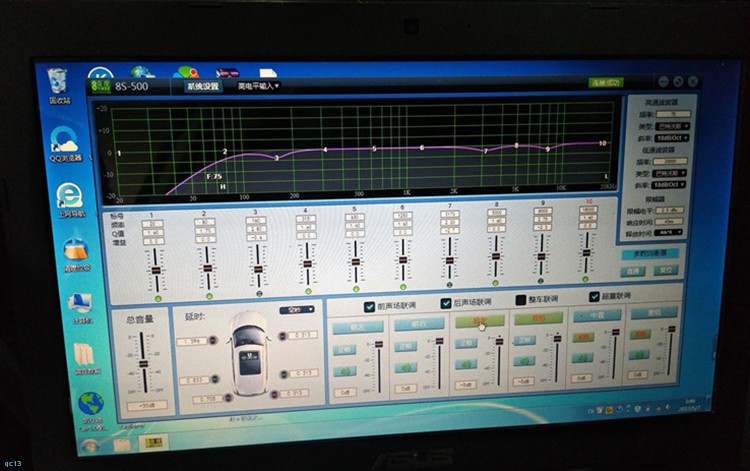This screenshot has width=750, height=471.
Task: Select the speaker icon beside delay 0.708
Action: pyautogui.click(x=228, y=397)
